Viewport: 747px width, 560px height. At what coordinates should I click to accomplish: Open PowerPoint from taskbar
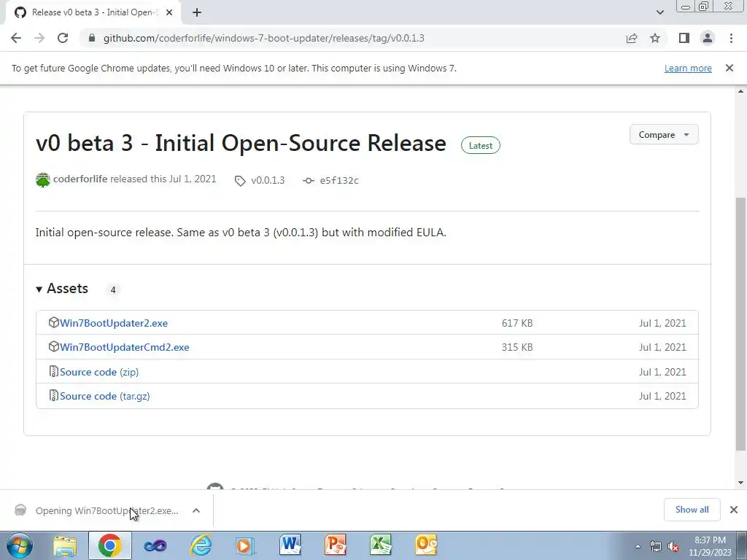coord(336,545)
